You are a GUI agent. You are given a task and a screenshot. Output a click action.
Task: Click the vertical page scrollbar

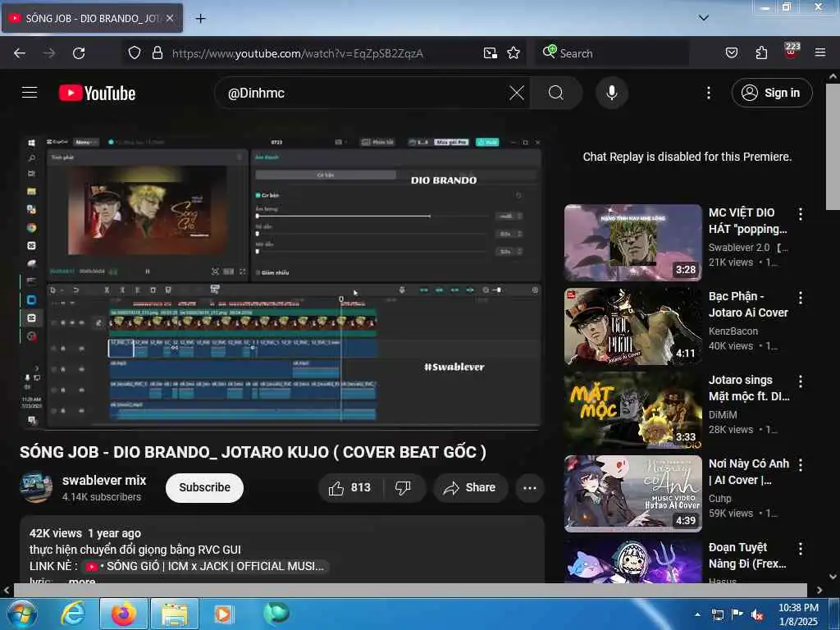(833, 147)
